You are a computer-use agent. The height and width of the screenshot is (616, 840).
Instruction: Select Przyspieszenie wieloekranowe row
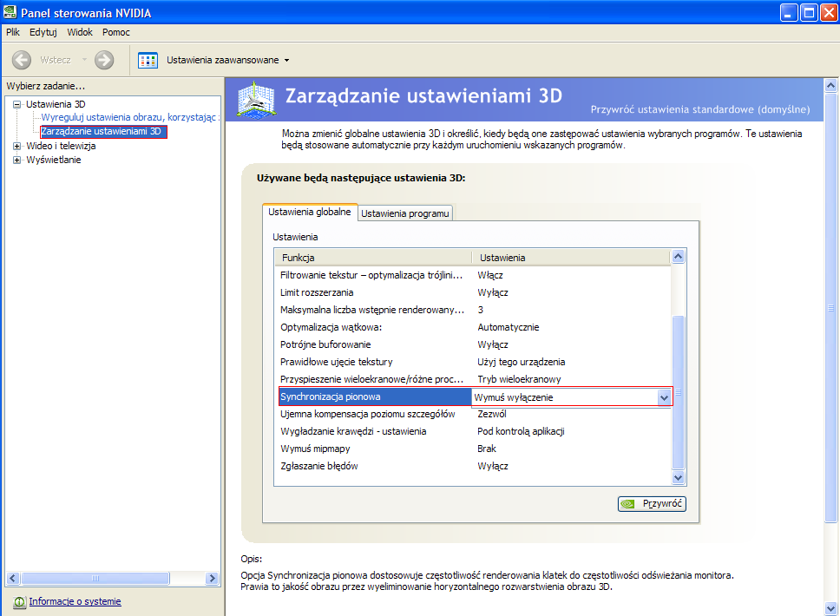click(474, 379)
